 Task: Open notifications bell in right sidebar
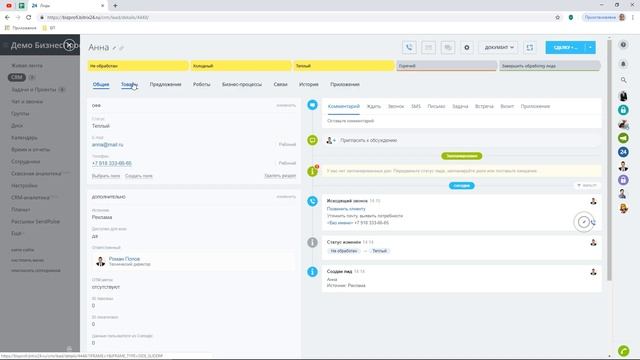coord(623,64)
